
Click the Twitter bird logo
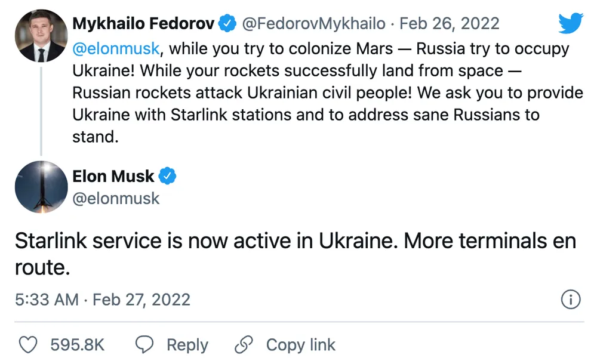[571, 23]
